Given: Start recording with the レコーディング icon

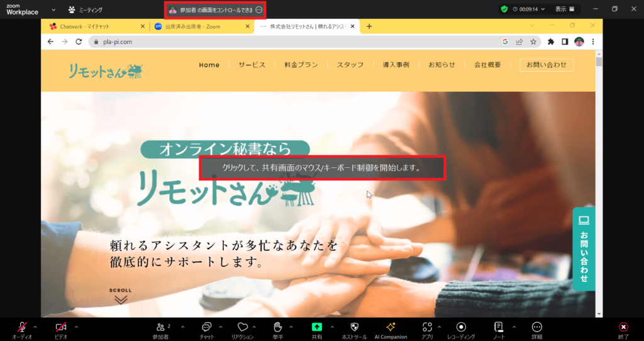Looking at the screenshot, I should click(461, 327).
